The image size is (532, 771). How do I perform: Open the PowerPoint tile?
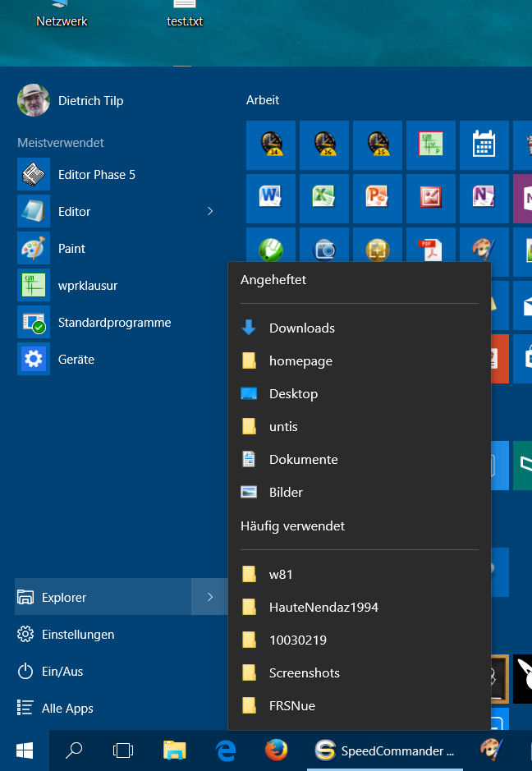(378, 198)
